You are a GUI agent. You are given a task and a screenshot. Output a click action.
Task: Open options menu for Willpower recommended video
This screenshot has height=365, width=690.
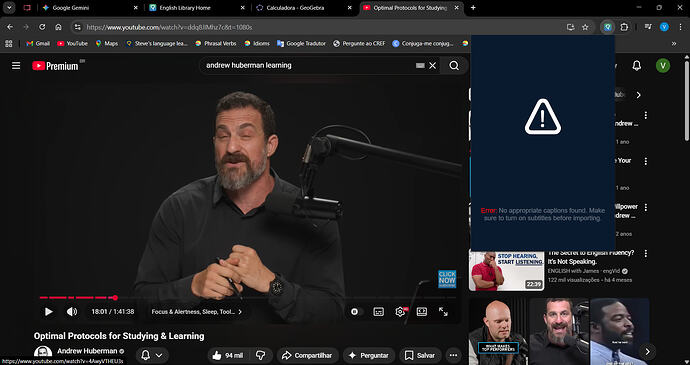click(x=646, y=207)
